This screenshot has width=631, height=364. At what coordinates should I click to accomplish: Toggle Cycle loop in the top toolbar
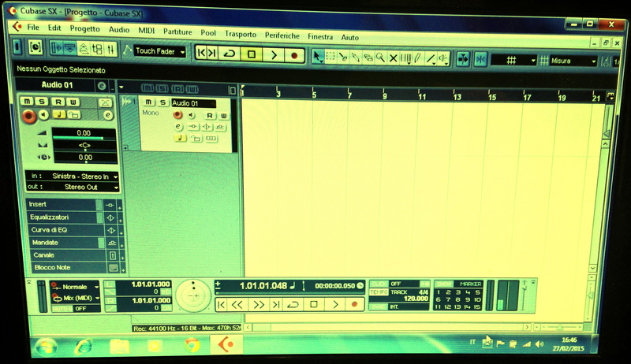coord(230,53)
